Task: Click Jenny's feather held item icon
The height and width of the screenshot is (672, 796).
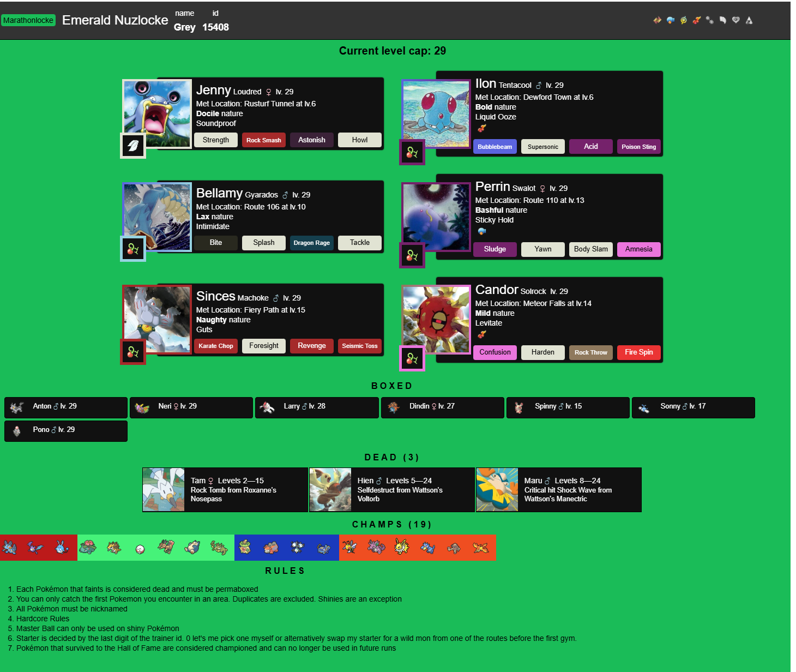Action: tap(133, 146)
